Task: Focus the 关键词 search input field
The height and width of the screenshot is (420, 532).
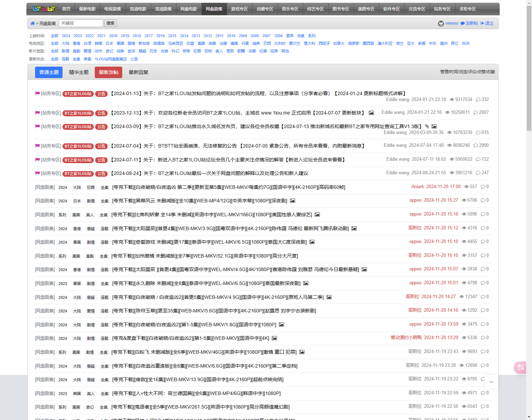Action: tap(81, 23)
